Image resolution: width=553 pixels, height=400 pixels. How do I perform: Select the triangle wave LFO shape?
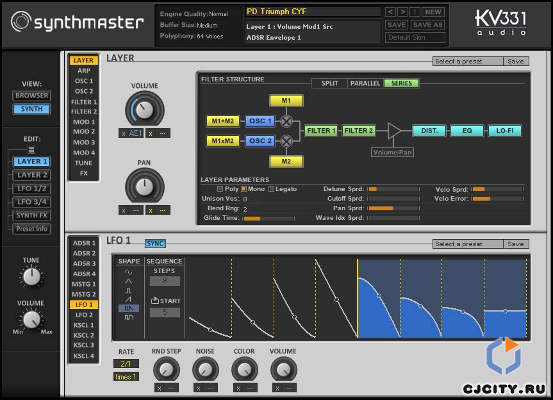point(129,281)
